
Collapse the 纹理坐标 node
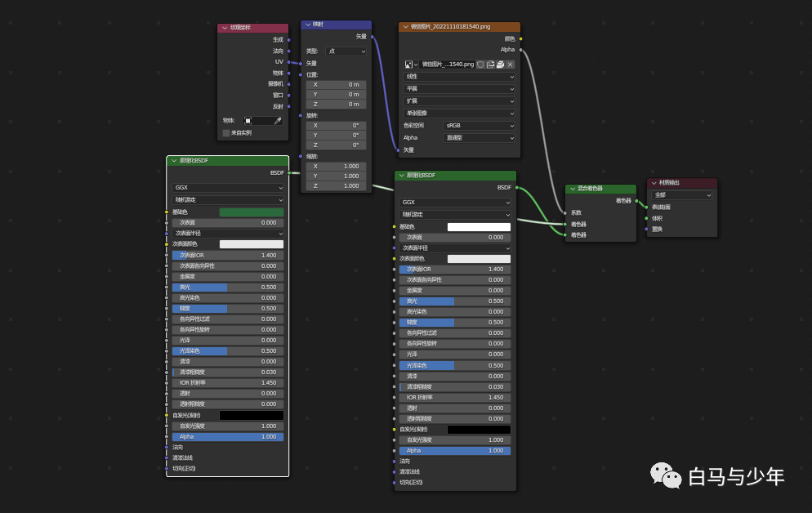coord(224,28)
